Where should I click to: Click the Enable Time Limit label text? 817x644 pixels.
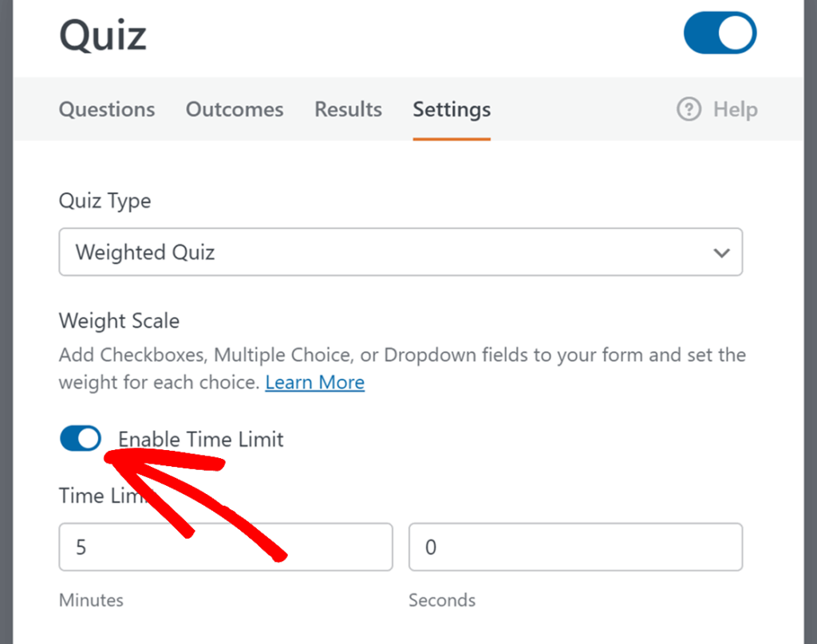[201, 439]
